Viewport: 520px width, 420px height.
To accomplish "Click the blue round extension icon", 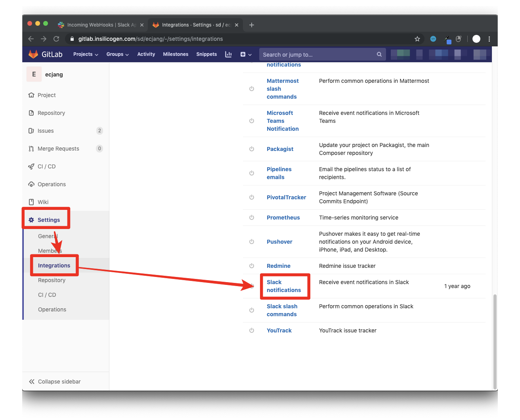I will (433, 39).
